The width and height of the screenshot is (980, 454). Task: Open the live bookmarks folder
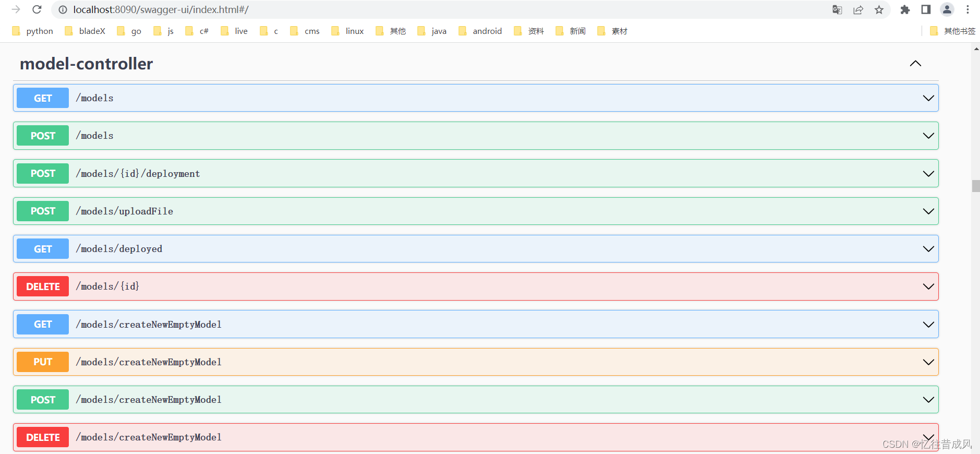pyautogui.click(x=234, y=31)
